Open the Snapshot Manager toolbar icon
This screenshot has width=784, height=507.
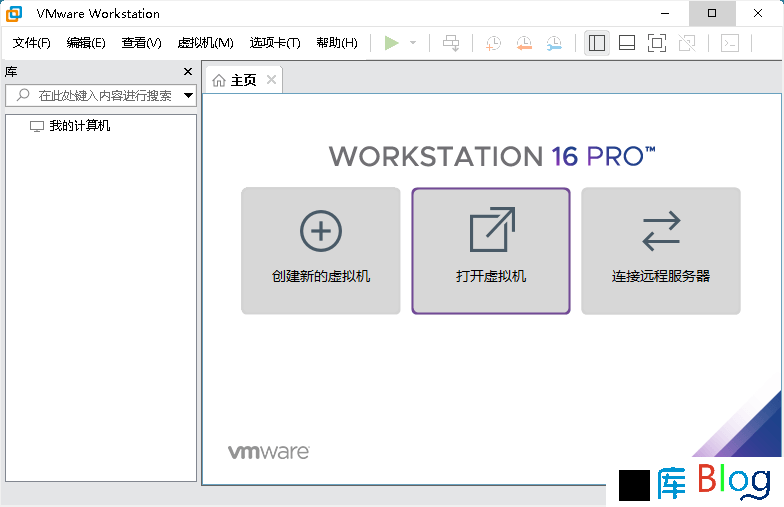click(554, 43)
